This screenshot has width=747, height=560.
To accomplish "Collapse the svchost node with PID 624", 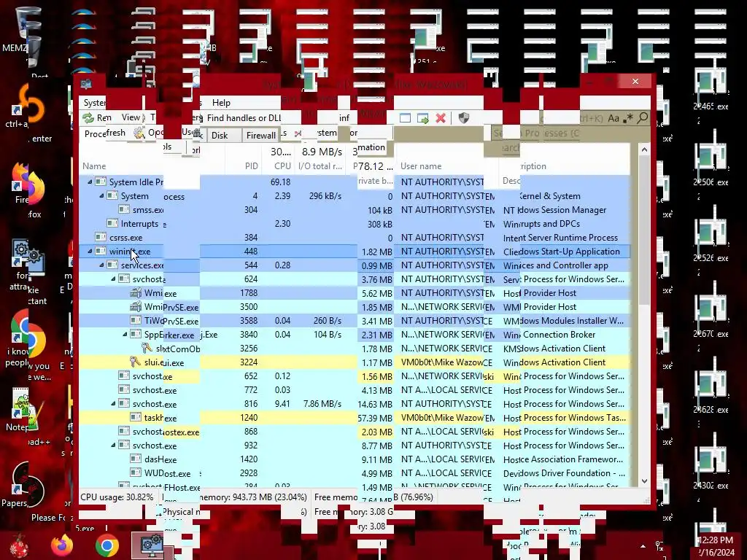I will click(113, 279).
